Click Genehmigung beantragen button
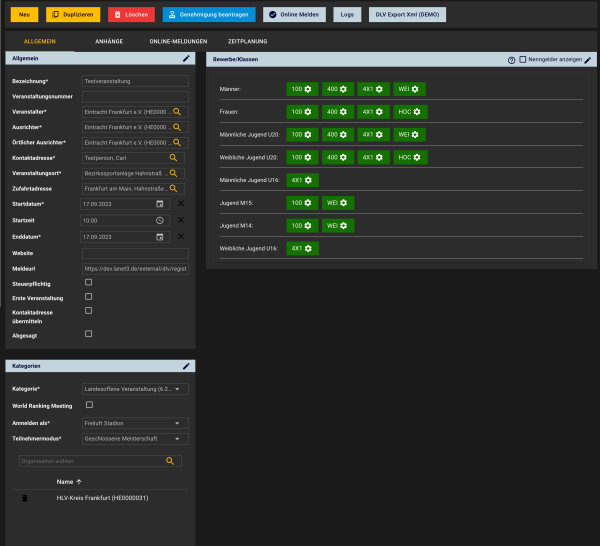This screenshot has height=546, width=600. tap(209, 15)
